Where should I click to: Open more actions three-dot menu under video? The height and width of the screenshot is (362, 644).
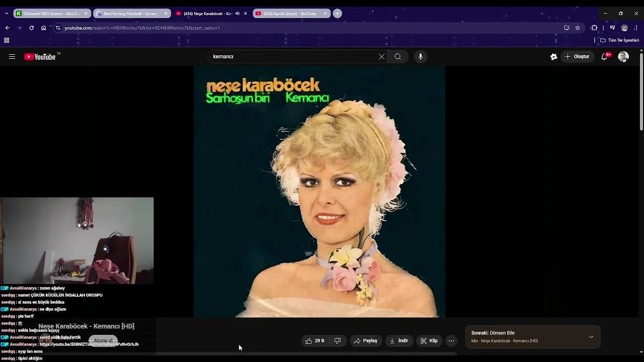(451, 341)
